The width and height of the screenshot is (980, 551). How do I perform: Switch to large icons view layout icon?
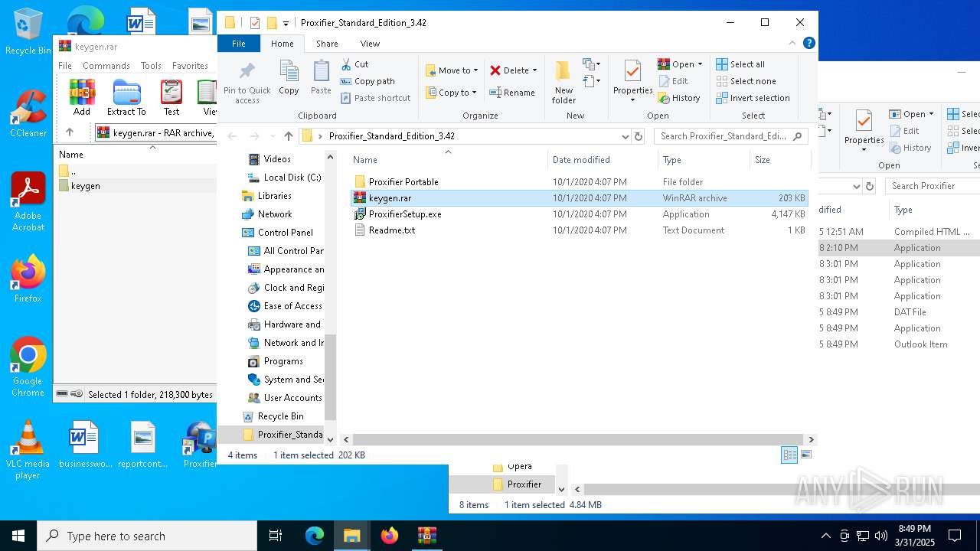click(805, 455)
